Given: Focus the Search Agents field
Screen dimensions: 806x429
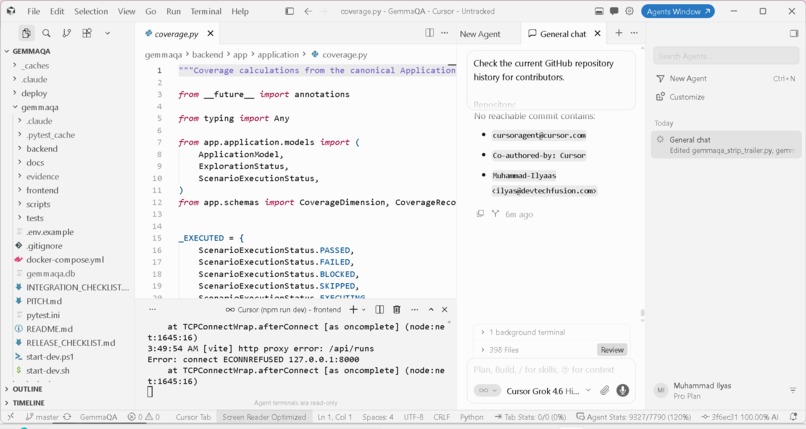Looking at the screenshot, I should (726, 55).
